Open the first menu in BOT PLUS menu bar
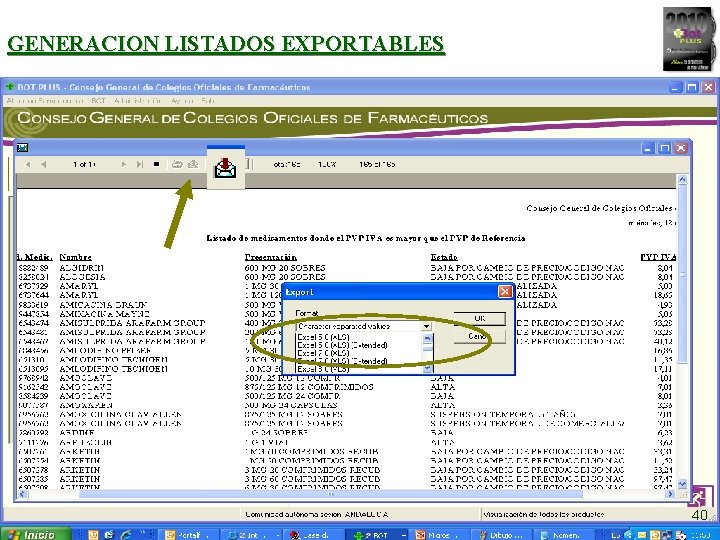 [x=45, y=101]
